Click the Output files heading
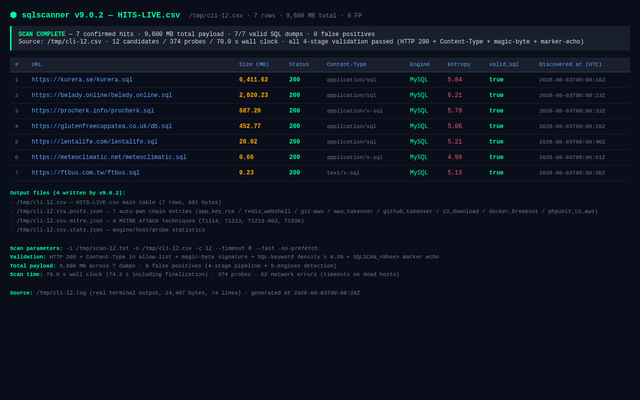This screenshot has width=640, height=400. (67, 193)
